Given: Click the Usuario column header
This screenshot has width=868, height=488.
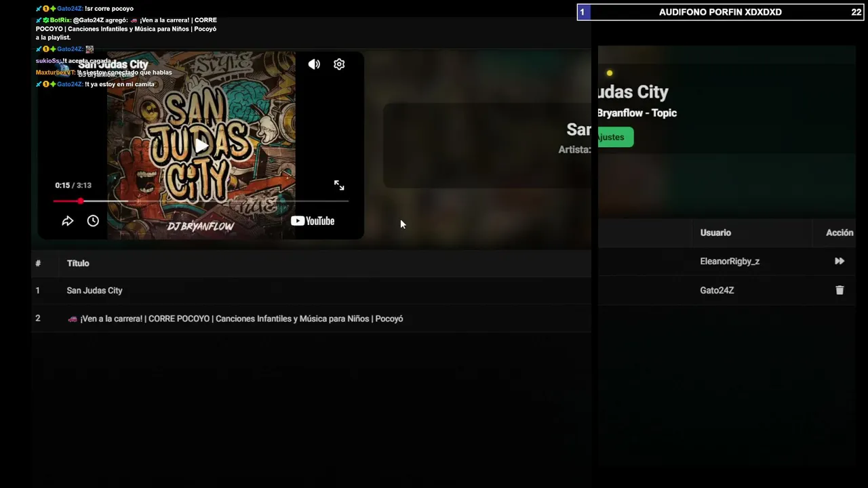Looking at the screenshot, I should [715, 232].
